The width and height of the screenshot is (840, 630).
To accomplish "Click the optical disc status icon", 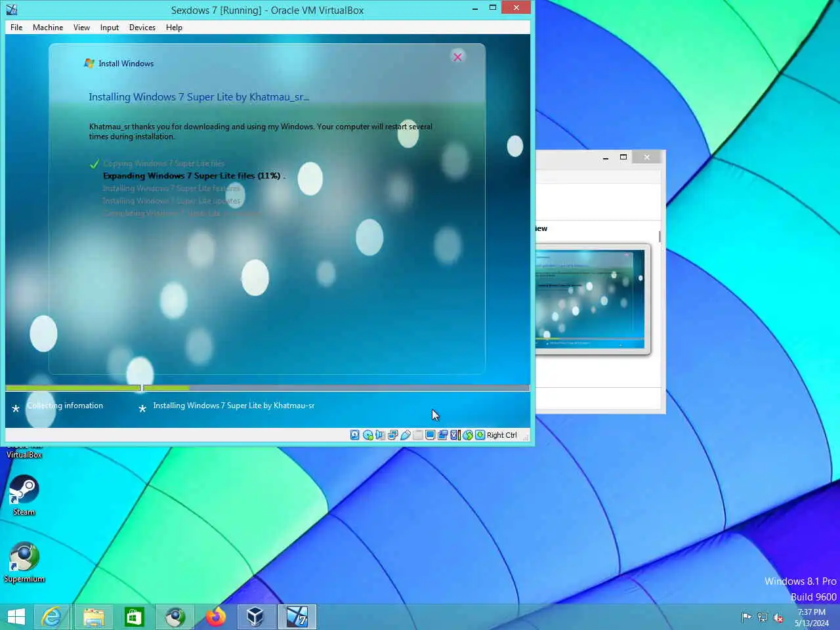I will pyautogui.click(x=367, y=435).
